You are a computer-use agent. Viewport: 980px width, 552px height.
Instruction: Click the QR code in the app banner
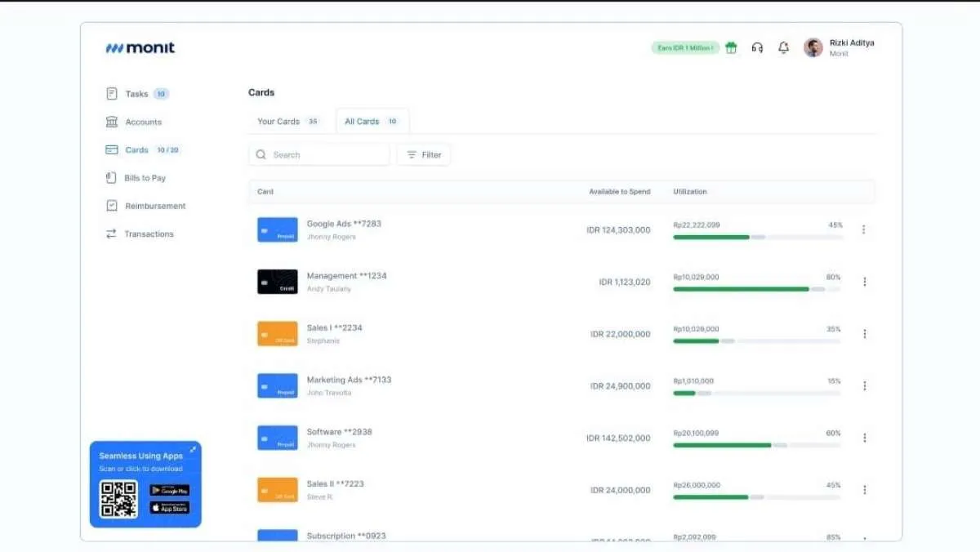point(118,499)
